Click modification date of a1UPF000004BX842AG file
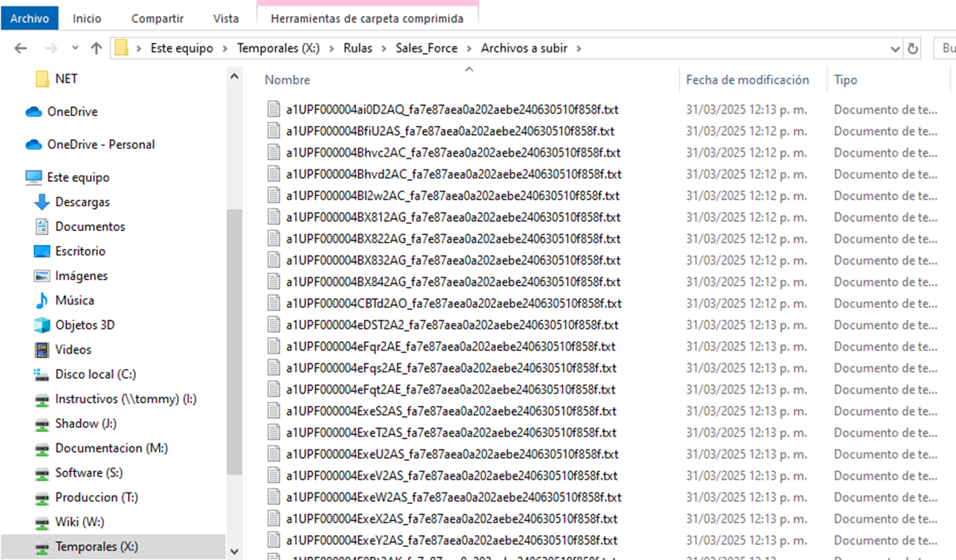Viewport: 956px width, 560px height. (747, 282)
